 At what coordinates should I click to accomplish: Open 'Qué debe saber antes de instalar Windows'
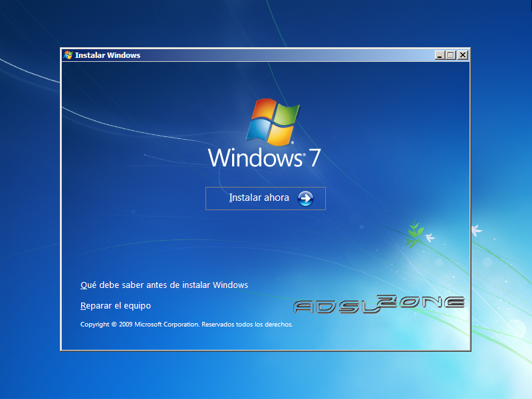164,285
